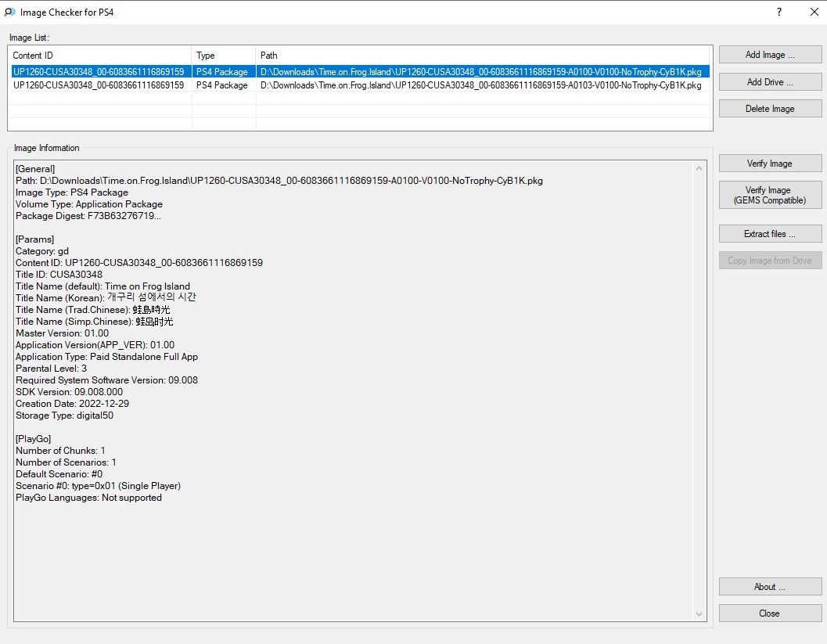Sort list by Content ID column header
The image size is (827, 644).
click(x=99, y=56)
